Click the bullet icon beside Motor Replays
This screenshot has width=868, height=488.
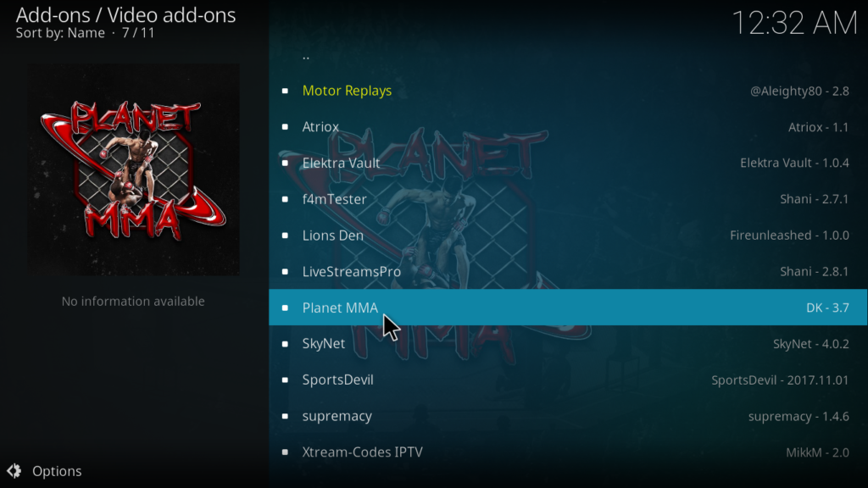(285, 91)
